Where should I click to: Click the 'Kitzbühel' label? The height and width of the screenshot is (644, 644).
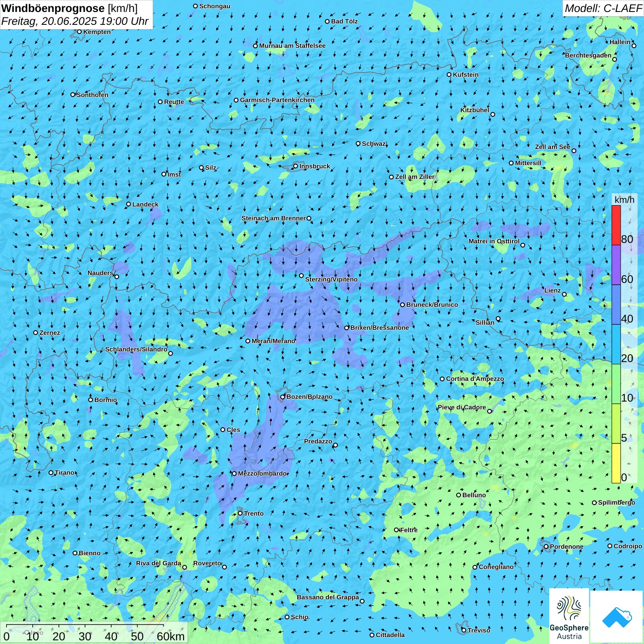[x=475, y=110]
